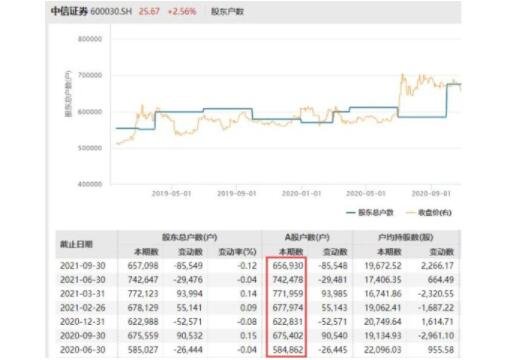Click A-share holders value 742,478
Viewport: 507px width, 360px height.
288,280
